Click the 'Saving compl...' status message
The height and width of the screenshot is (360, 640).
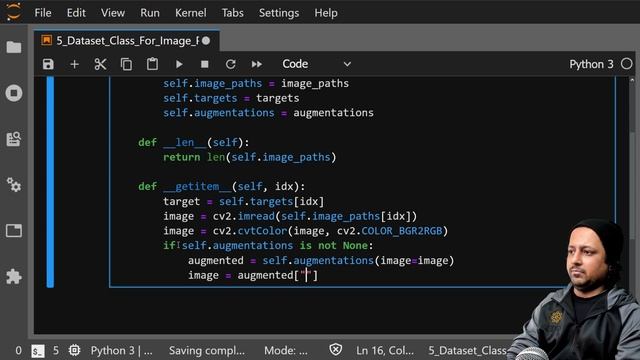click(207, 351)
